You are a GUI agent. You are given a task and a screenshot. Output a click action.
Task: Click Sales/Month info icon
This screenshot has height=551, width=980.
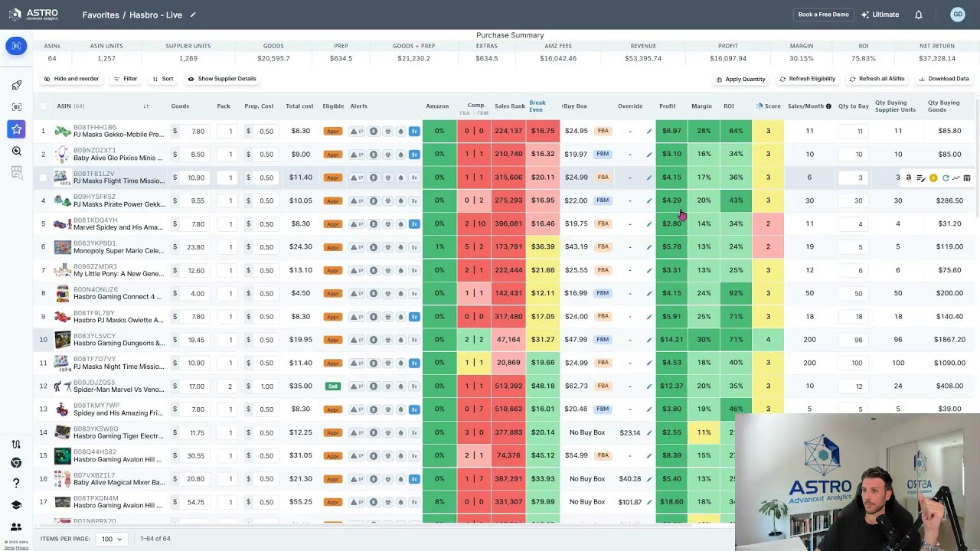click(828, 106)
